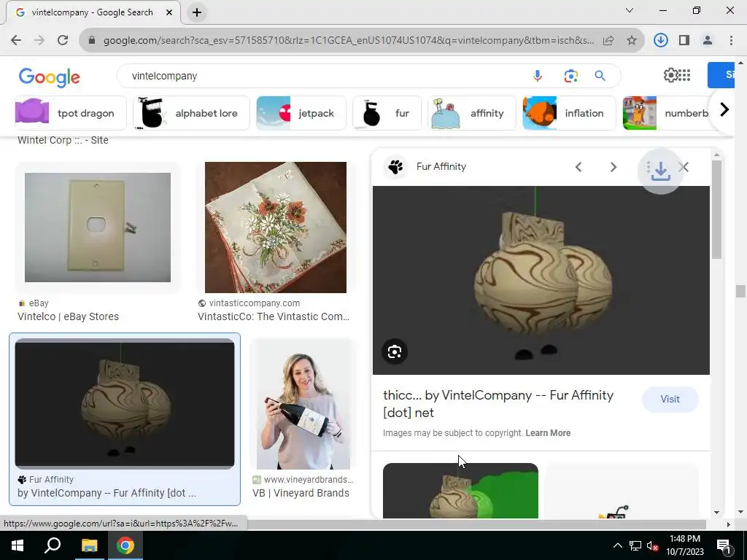Select the 'jetpack' suggestion chip
Screen dimensions: 747x560
(301, 113)
